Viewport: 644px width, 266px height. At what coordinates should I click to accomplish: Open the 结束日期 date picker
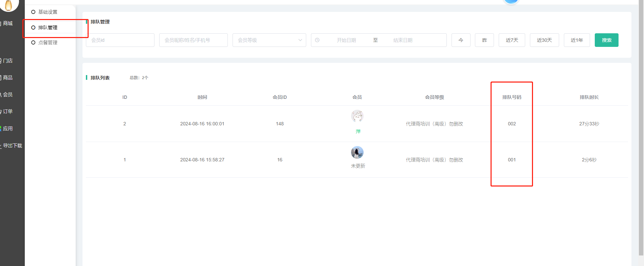[403, 40]
